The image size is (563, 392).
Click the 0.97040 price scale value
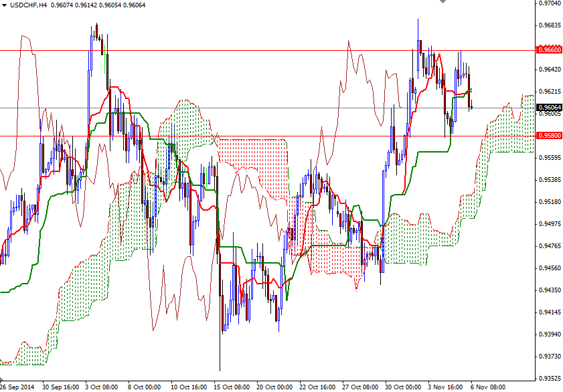point(550,5)
